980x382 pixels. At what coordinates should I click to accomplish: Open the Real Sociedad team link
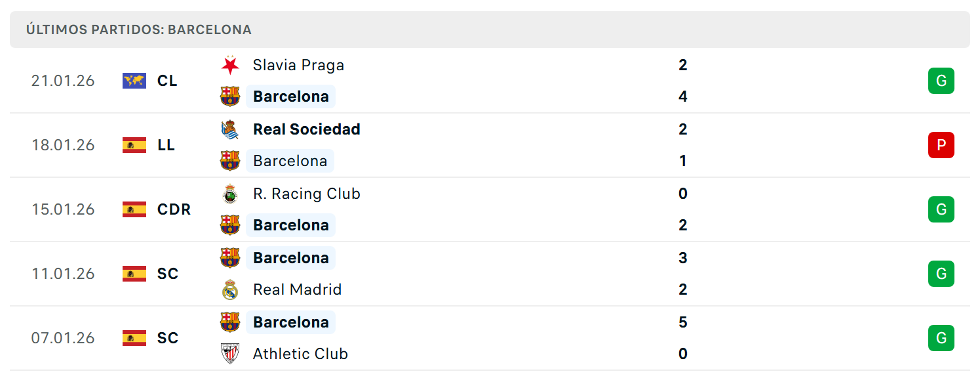[x=307, y=129]
